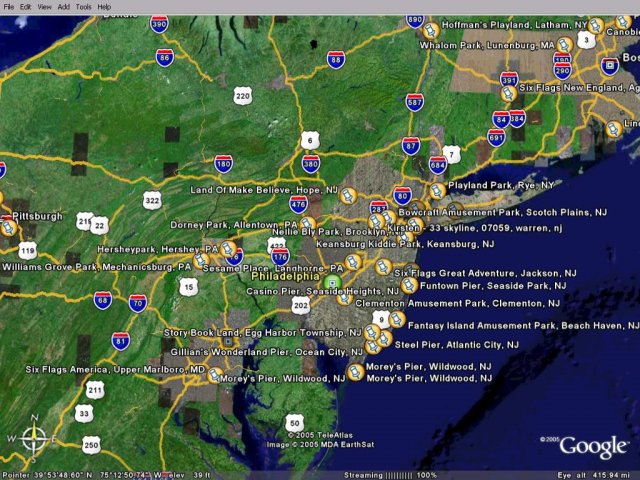Open the Tools menu
Viewport: 640px width, 480px height.
click(83, 7)
